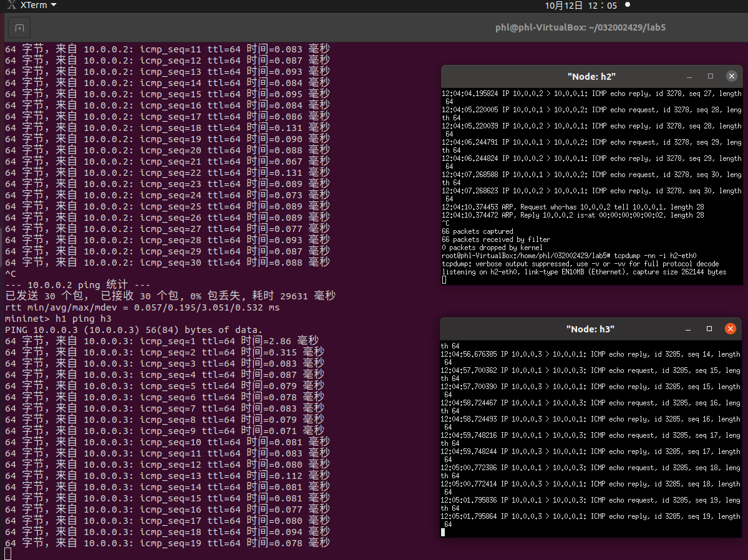This screenshot has width=748, height=560.
Task: Click "listening on h2-eth0" line in h2
Action: (584, 272)
